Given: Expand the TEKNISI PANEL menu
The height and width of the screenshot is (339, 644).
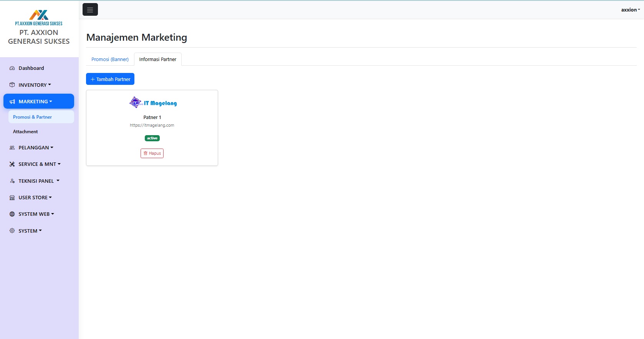Looking at the screenshot, I should (x=39, y=181).
